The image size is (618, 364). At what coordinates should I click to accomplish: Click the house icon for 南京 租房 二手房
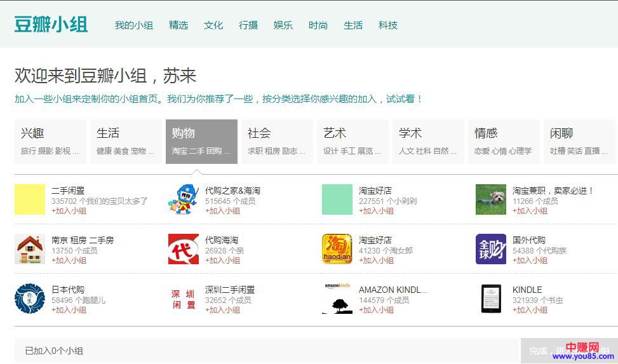30,249
